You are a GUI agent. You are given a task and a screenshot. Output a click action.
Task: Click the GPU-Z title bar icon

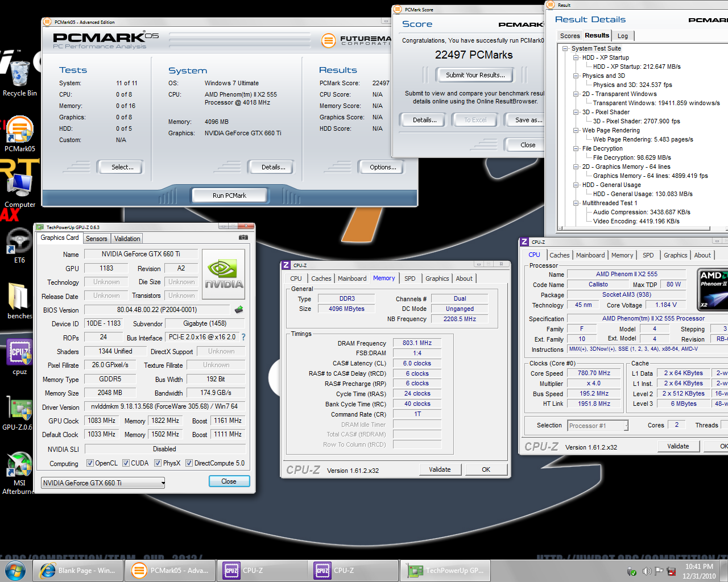tap(40, 227)
